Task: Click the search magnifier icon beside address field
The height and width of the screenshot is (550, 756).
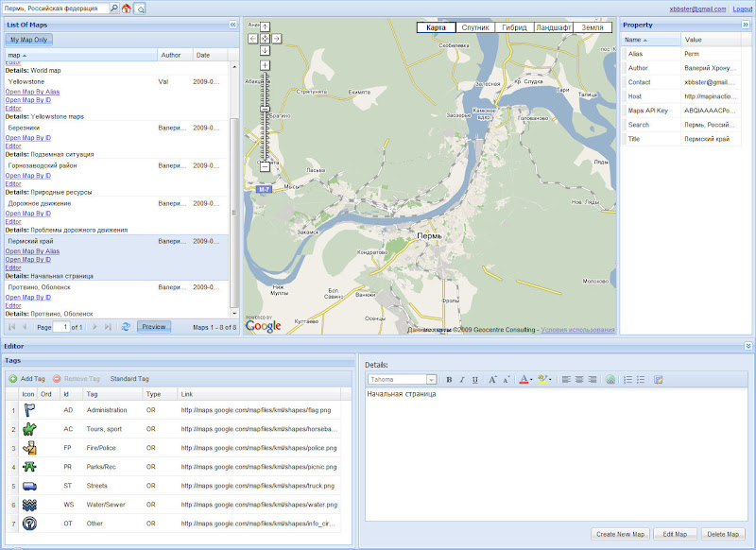Action: tap(114, 9)
